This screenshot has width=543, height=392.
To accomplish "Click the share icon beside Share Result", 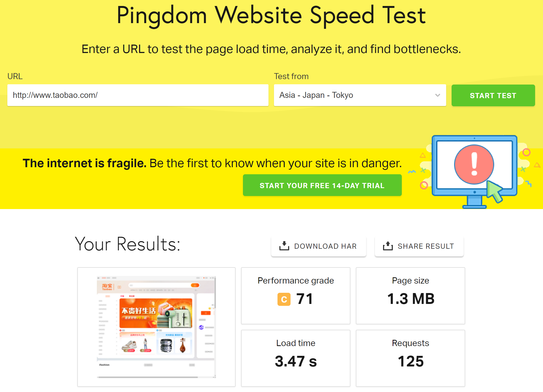I will click(388, 246).
